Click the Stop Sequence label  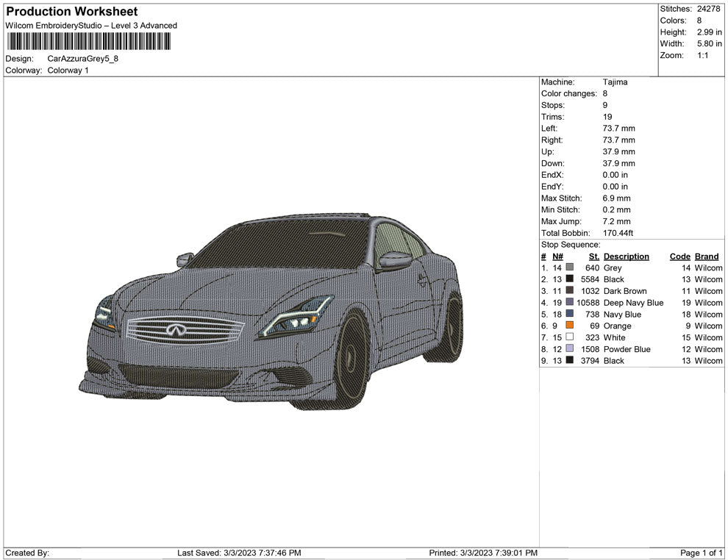(571, 245)
